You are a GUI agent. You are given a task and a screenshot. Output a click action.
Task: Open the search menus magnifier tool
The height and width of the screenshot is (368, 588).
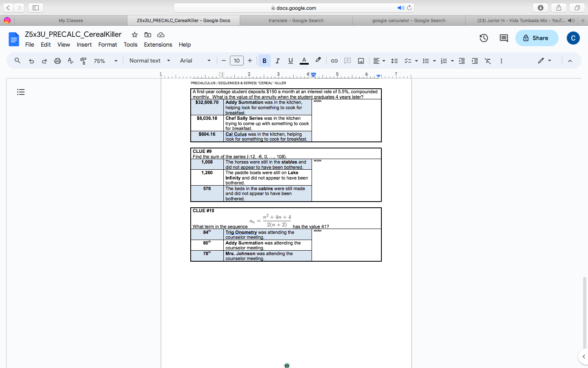pyautogui.click(x=18, y=61)
